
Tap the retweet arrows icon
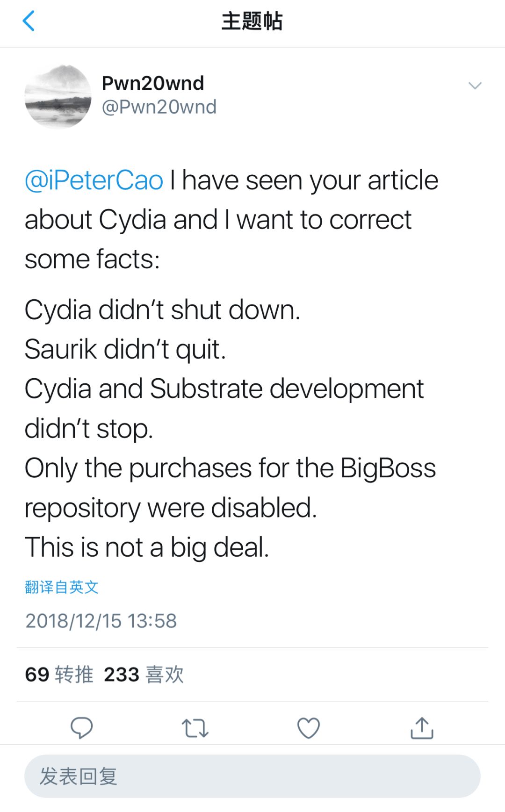click(195, 728)
